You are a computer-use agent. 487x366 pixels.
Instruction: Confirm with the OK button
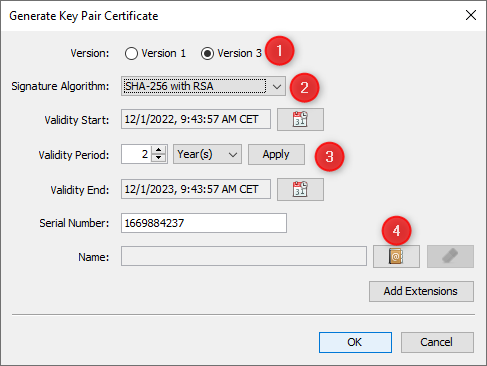pyautogui.click(x=355, y=342)
